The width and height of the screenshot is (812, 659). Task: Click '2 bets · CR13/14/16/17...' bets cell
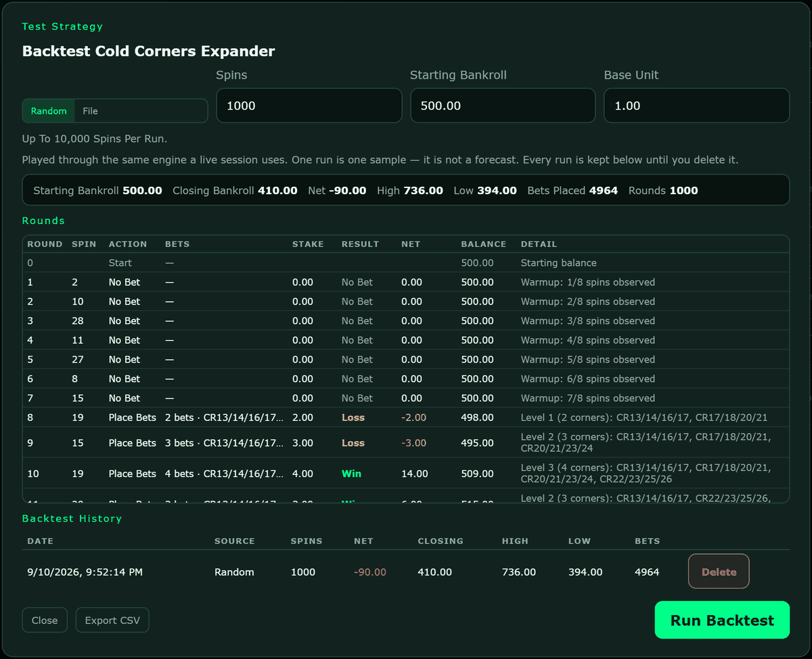coord(225,417)
